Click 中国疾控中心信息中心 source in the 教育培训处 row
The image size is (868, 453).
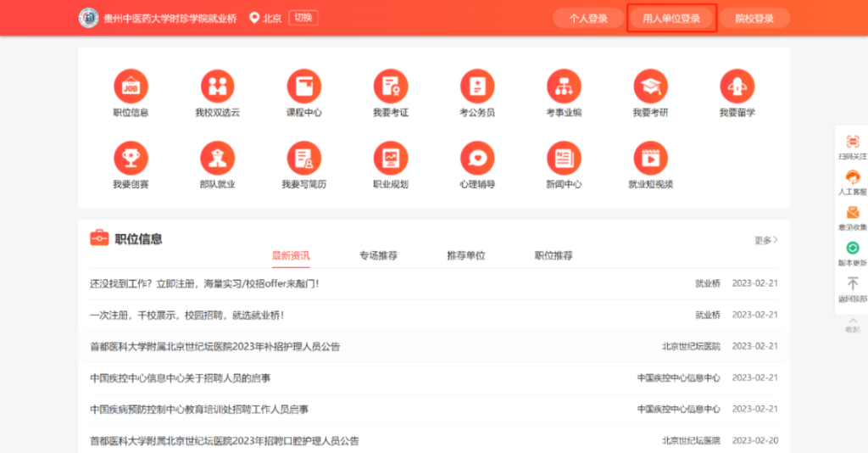click(679, 410)
